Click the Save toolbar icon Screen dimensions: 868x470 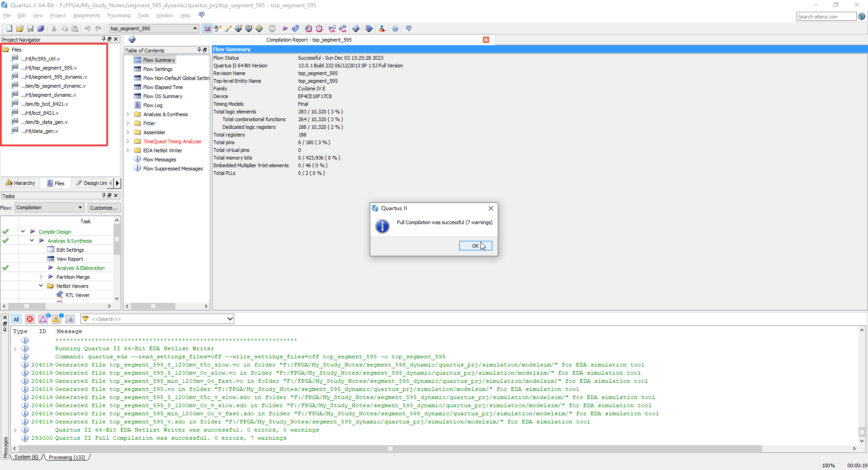point(30,28)
